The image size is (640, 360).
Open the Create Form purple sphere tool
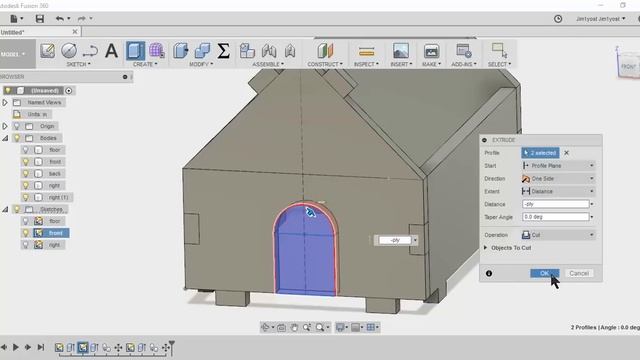pyautogui.click(x=157, y=51)
